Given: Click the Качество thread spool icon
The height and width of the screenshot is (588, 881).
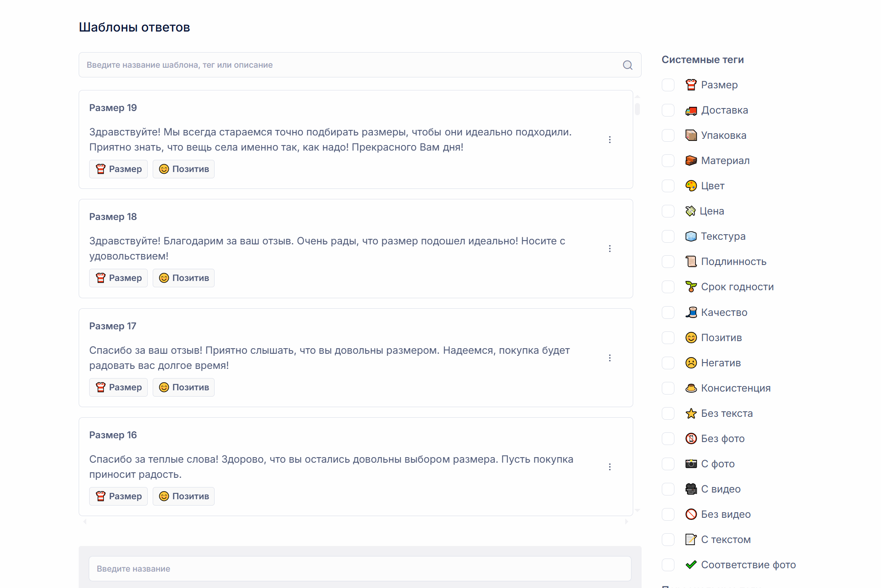Looking at the screenshot, I should pyautogui.click(x=691, y=313).
